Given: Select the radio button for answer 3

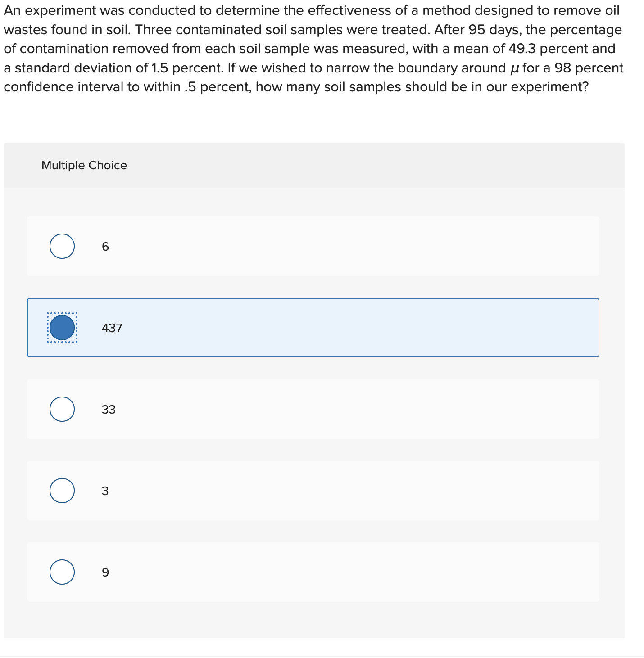Looking at the screenshot, I should tap(62, 491).
